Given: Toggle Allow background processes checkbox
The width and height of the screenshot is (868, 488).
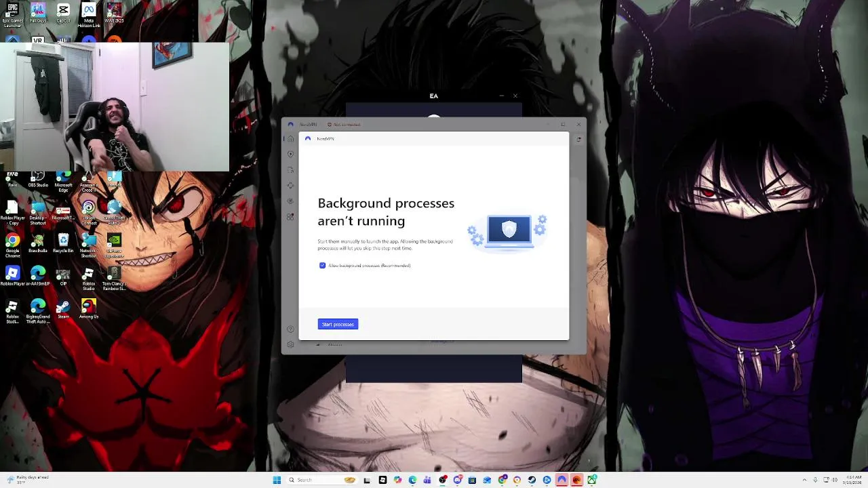Looking at the screenshot, I should (322, 265).
